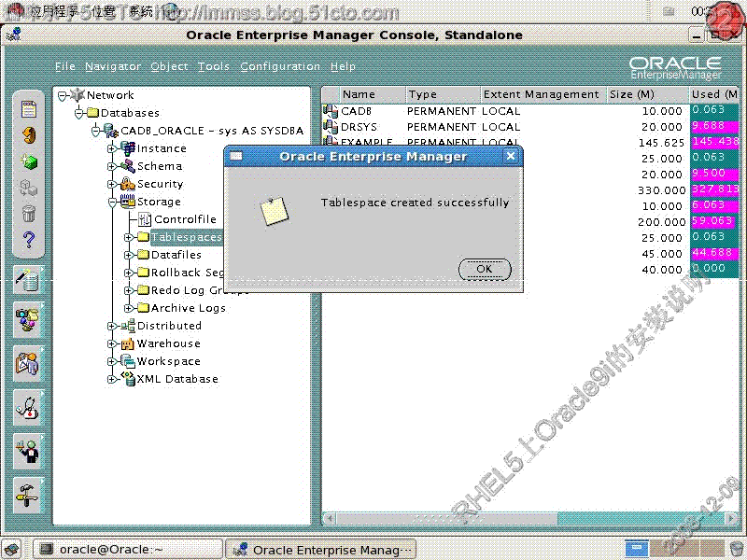Viewport: 747px width, 560px height.
Task: Open the person with clipboard drawer icon
Action: point(29,364)
